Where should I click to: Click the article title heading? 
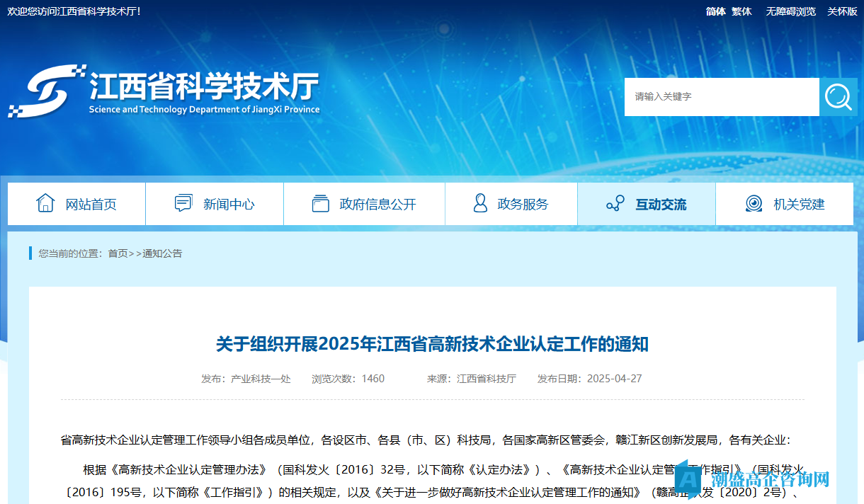point(432,345)
